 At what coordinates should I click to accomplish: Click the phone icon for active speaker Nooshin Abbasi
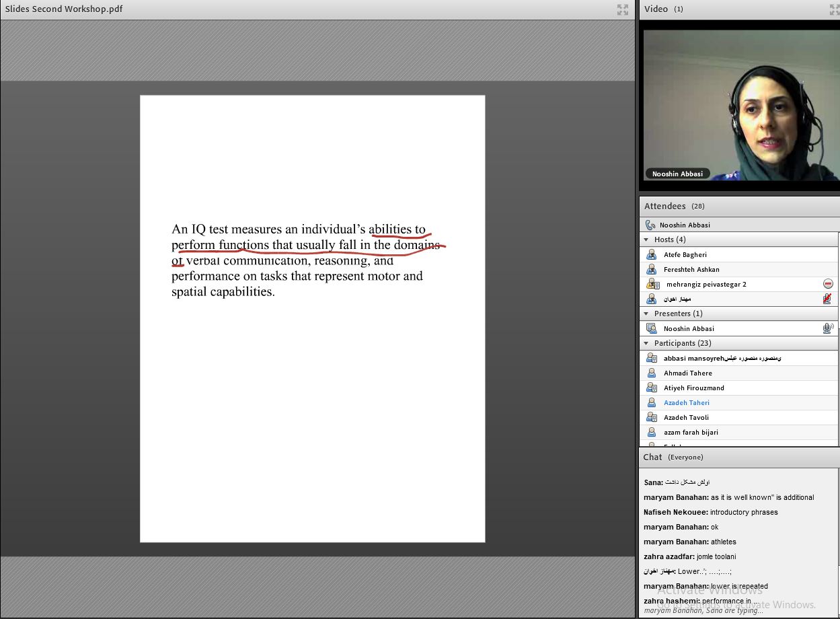650,225
